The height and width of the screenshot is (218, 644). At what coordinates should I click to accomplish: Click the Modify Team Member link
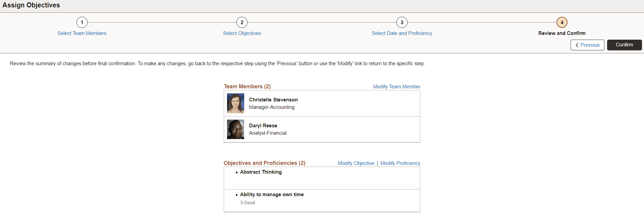[x=396, y=87]
